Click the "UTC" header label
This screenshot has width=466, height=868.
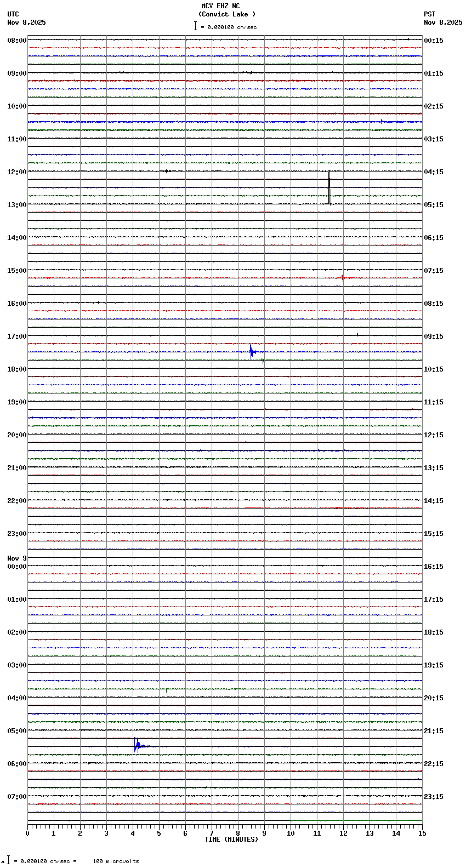click(x=13, y=14)
